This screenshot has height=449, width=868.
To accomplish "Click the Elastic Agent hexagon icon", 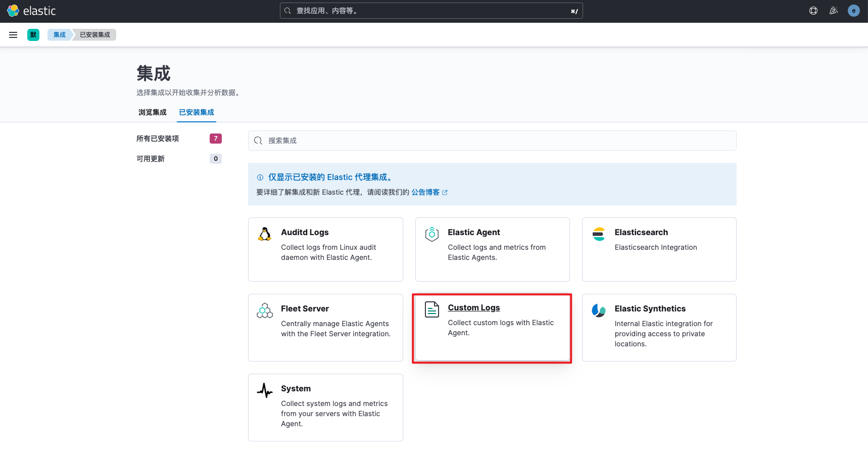I will pyautogui.click(x=432, y=234).
